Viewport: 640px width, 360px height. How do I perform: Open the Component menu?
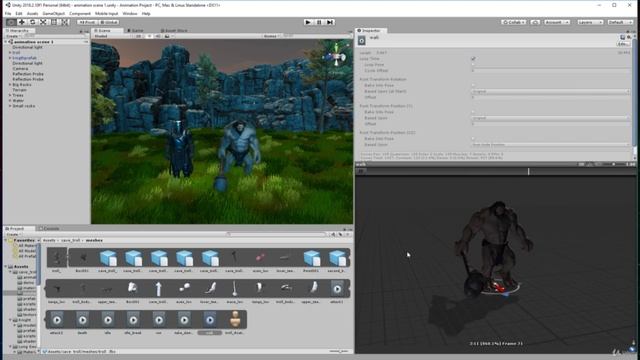[80, 13]
